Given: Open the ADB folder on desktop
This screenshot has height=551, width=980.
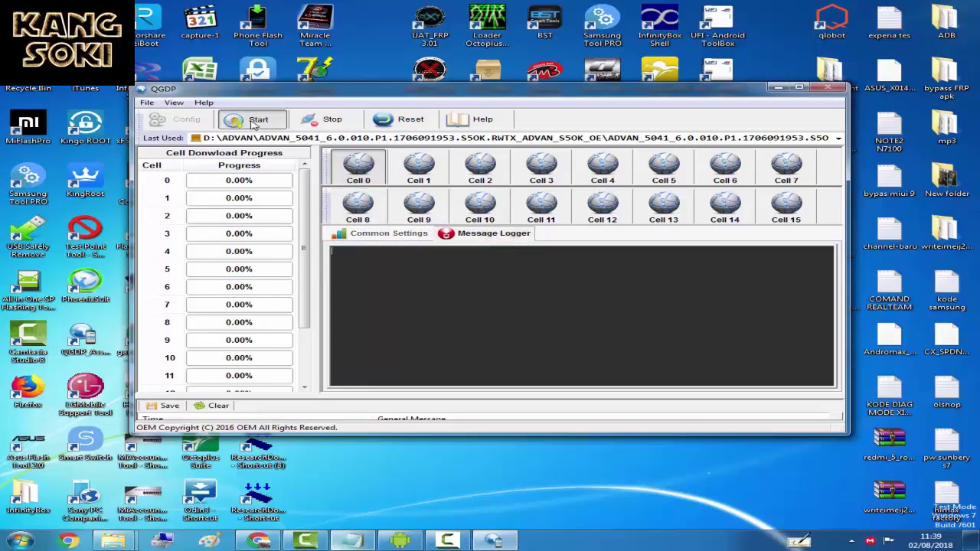Looking at the screenshot, I should 946,22.
